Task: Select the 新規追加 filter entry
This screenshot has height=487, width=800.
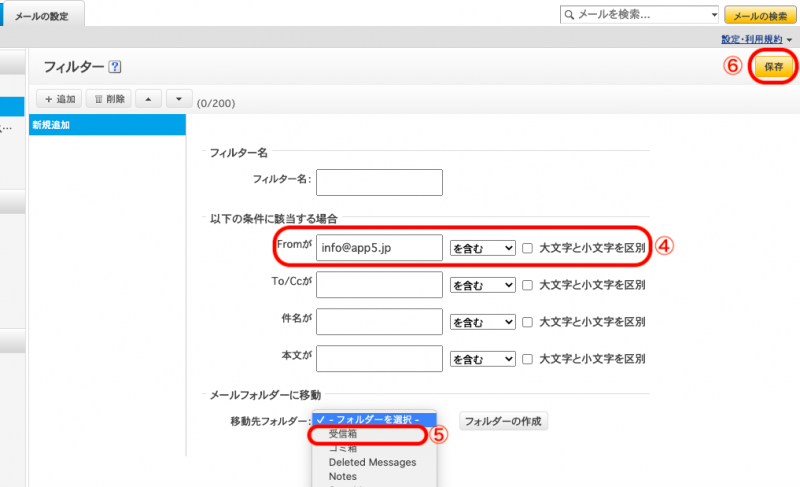Action: point(108,125)
